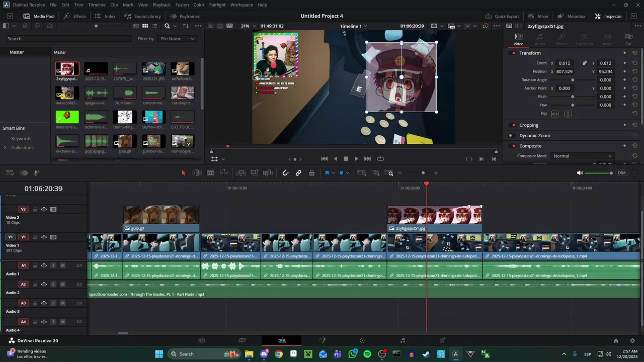Toggle the Dynamic Zoom enable dot

pos(511,136)
